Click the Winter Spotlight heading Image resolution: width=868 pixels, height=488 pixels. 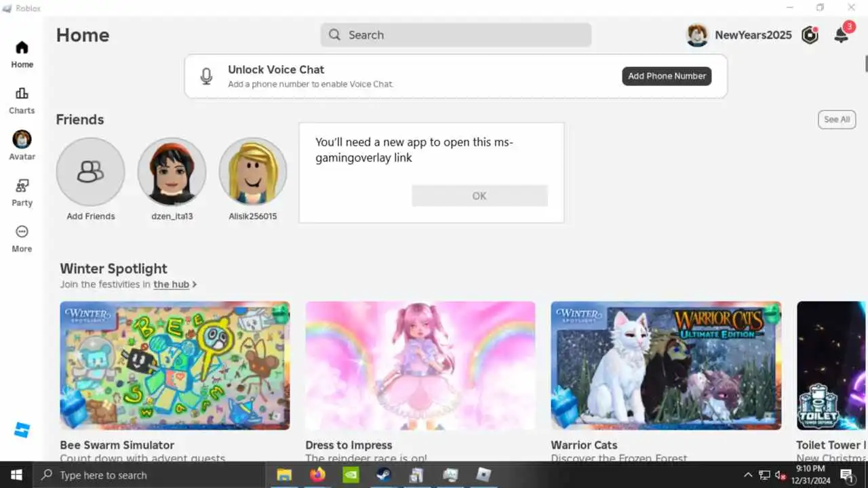pyautogui.click(x=113, y=269)
